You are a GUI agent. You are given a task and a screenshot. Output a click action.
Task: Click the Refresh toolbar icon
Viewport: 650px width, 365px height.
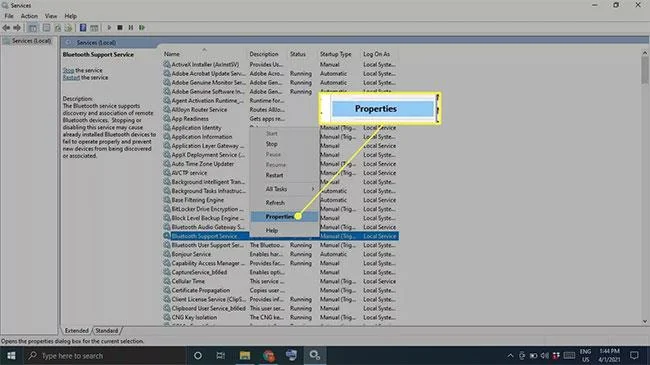click(x=58, y=28)
